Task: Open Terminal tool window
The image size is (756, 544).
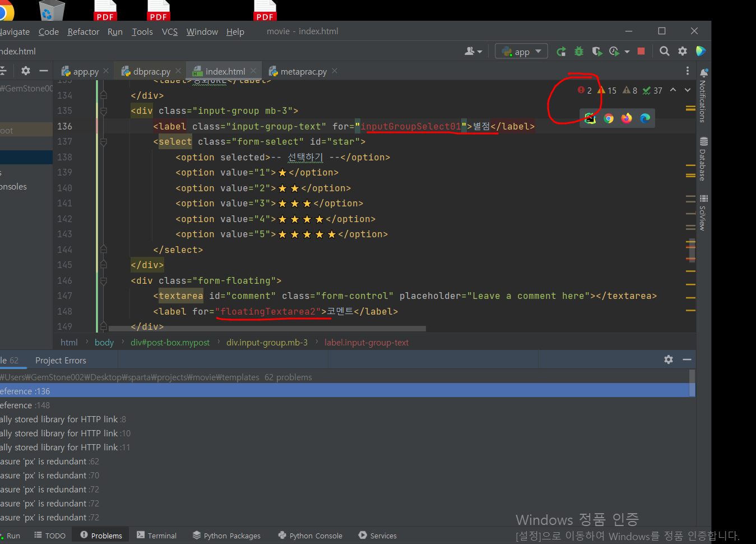Action: click(x=156, y=536)
